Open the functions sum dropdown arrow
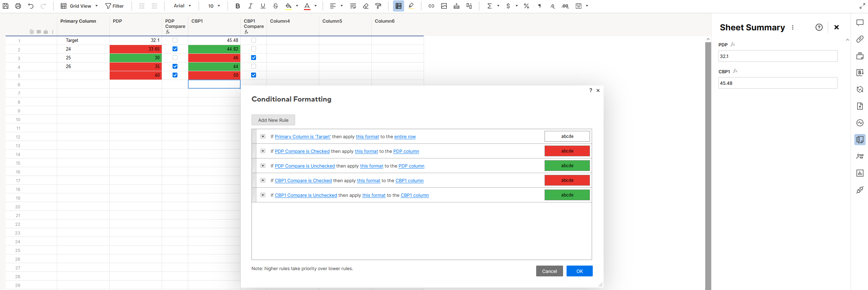 (498, 6)
